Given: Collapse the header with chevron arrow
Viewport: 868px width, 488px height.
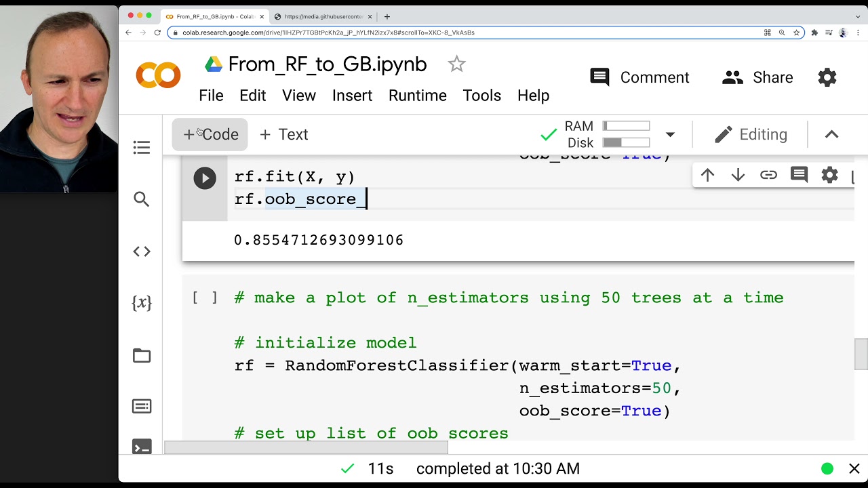Looking at the screenshot, I should (831, 134).
